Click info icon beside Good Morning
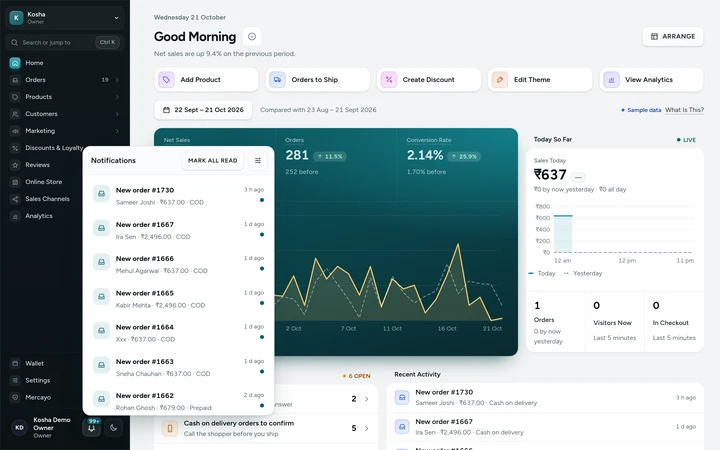Viewport: 720px width, 450px height. pyautogui.click(x=252, y=36)
